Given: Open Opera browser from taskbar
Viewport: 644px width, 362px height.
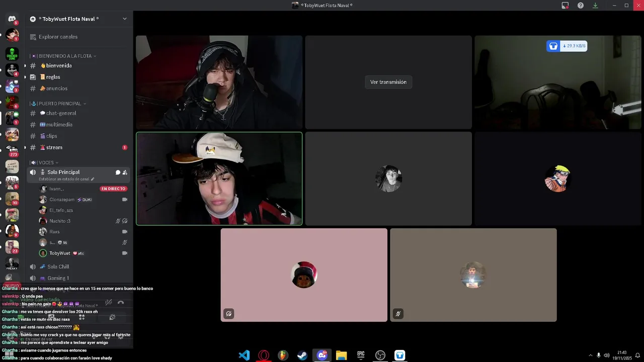Looking at the screenshot, I should point(263,355).
